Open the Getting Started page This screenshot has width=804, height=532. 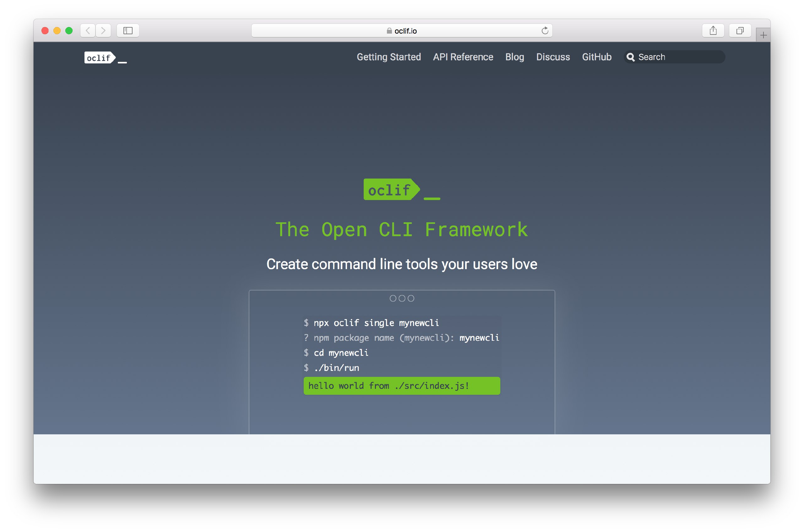[389, 57]
